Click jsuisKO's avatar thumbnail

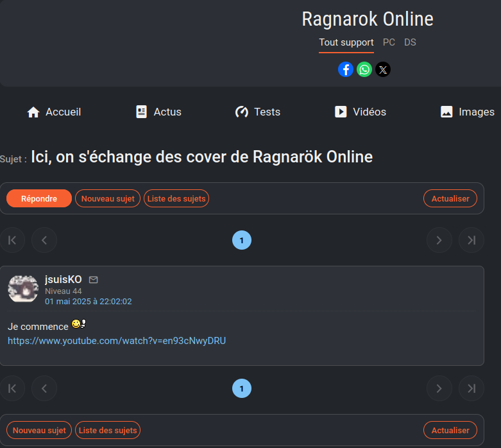(23, 289)
